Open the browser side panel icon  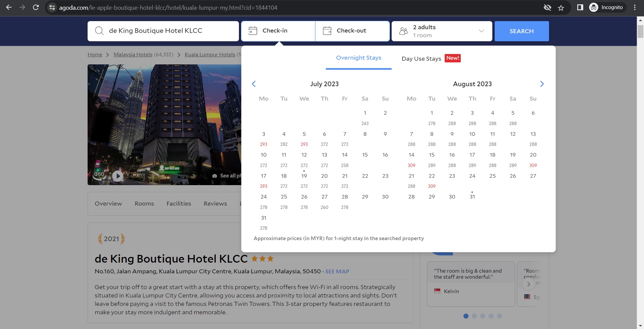580,7
